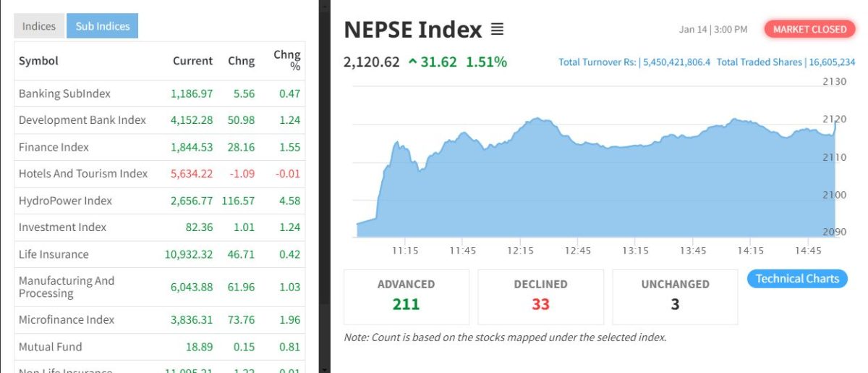Select the Microfinance Index row
Screen dimensions: 868x373
(x=67, y=319)
